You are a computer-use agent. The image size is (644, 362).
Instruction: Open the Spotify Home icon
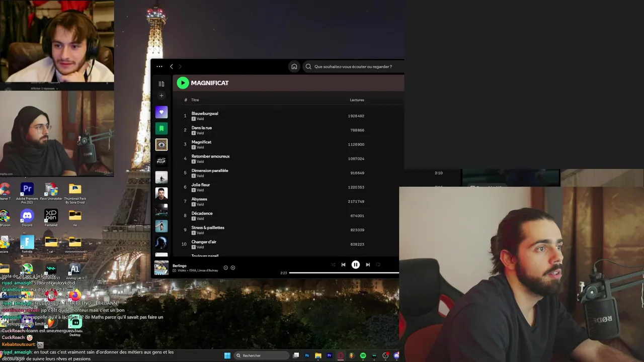294,66
